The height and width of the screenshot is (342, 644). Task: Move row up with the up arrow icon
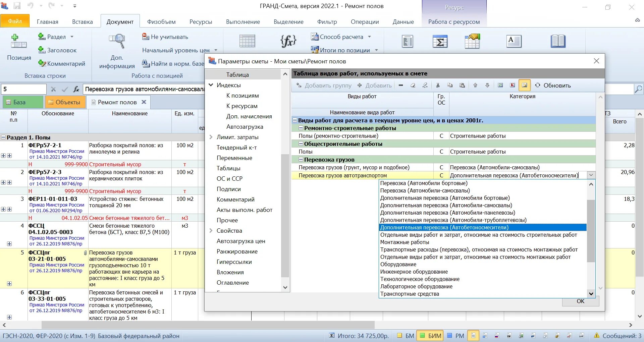pos(475,85)
